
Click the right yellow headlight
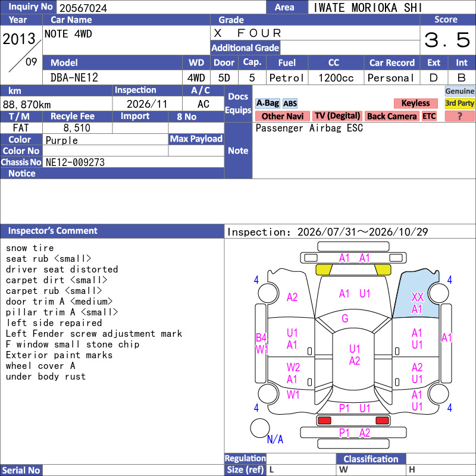coord(382,270)
